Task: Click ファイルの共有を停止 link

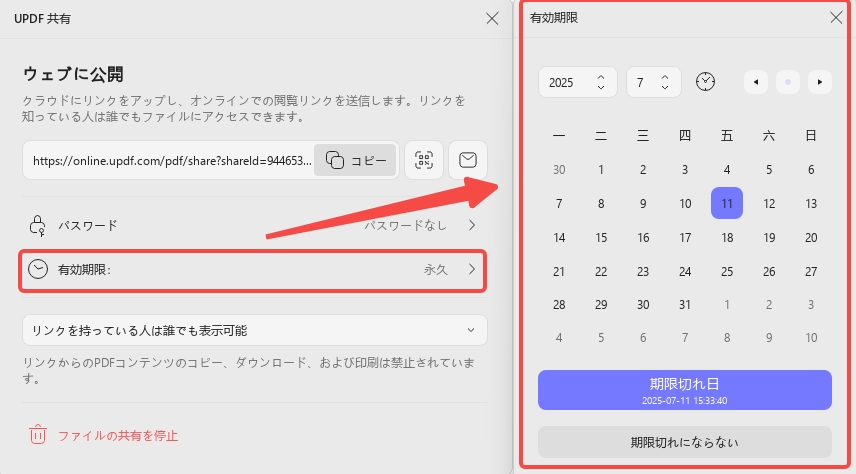Action: pos(118,436)
